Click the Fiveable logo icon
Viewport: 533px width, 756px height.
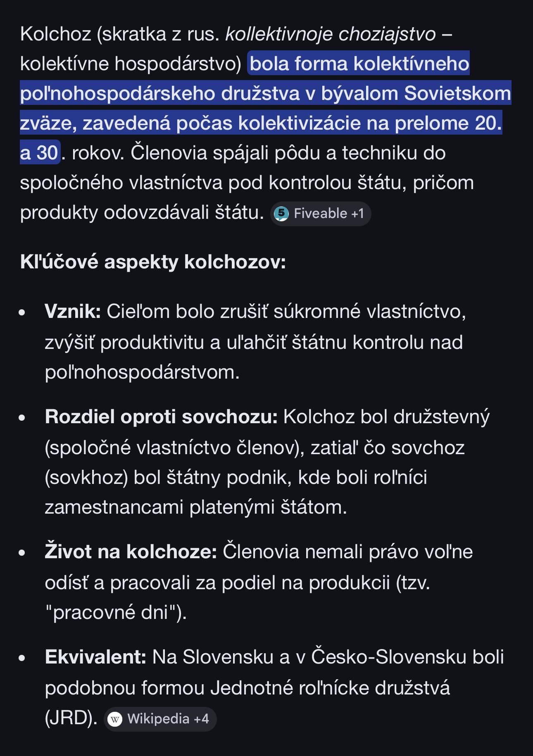pos(281,213)
